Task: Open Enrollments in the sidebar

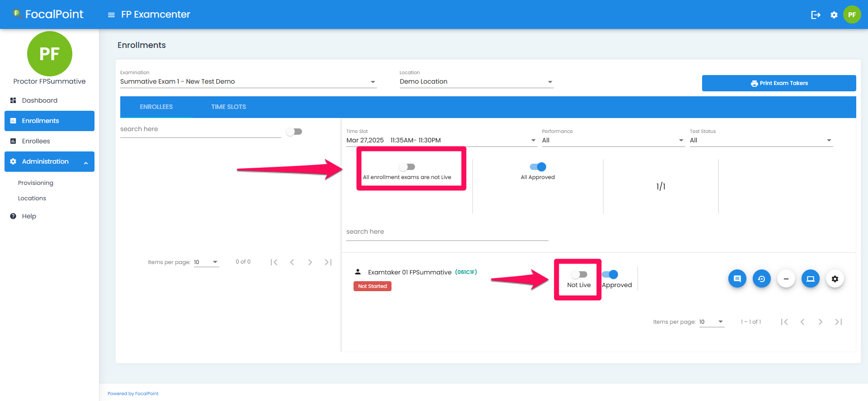Action: [49, 121]
